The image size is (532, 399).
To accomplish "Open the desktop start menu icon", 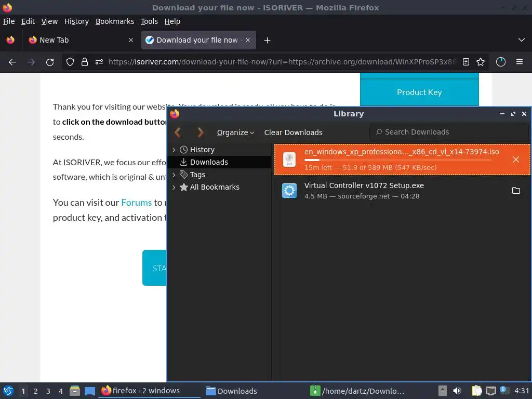I will (8, 391).
